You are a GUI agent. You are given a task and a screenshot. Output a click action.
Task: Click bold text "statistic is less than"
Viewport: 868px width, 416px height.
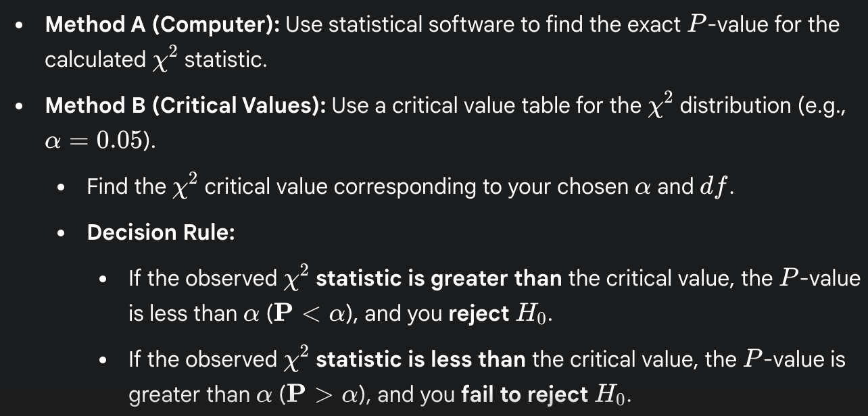(420, 359)
